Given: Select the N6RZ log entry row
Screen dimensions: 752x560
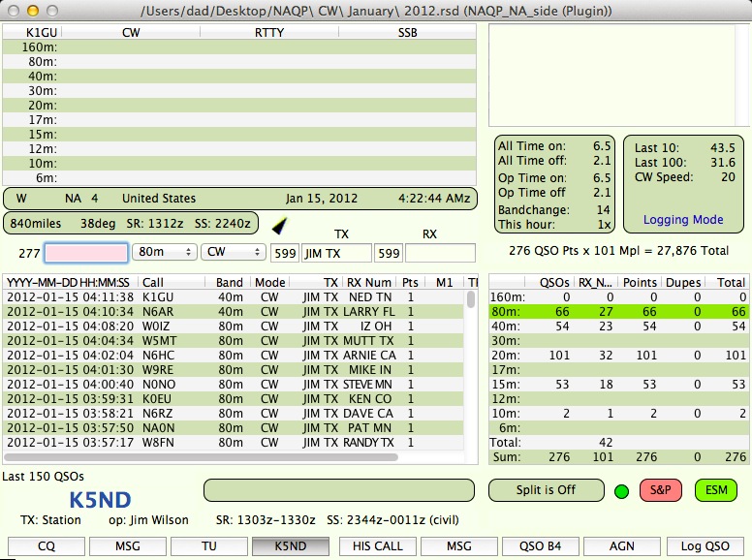Looking at the screenshot, I should pos(234,414).
